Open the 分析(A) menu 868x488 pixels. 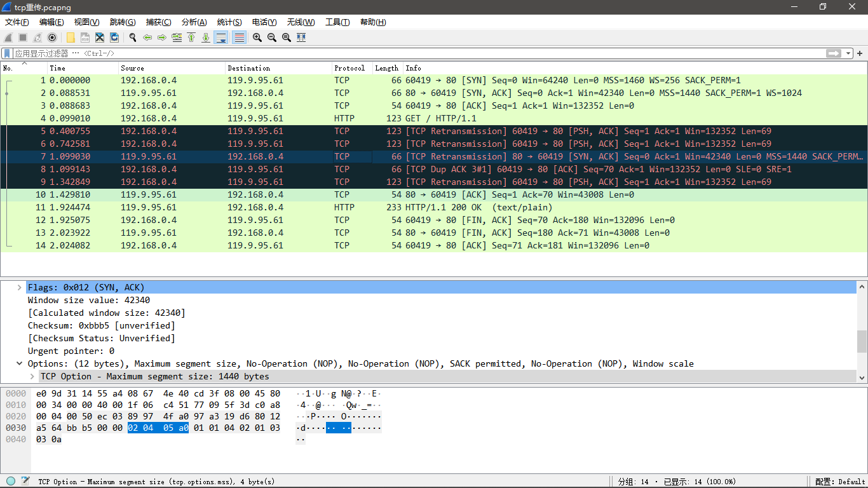194,22
